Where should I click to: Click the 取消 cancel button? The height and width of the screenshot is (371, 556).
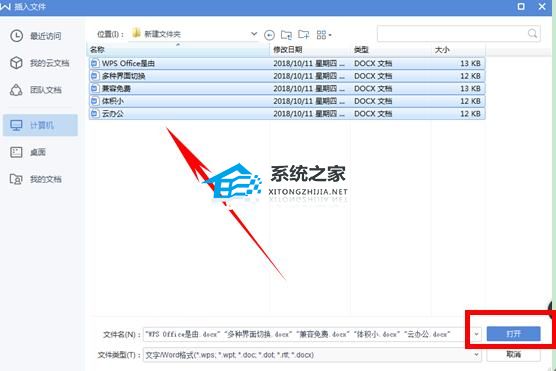(x=513, y=354)
